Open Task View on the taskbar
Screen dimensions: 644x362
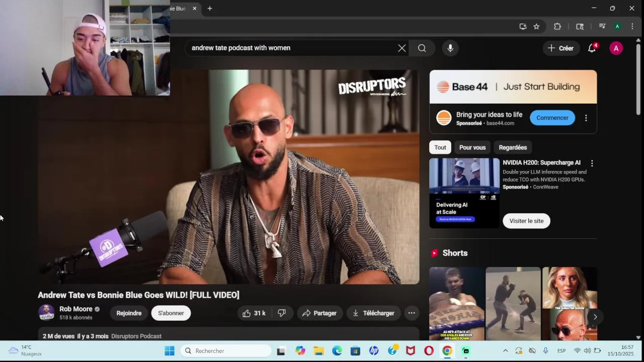click(x=281, y=351)
